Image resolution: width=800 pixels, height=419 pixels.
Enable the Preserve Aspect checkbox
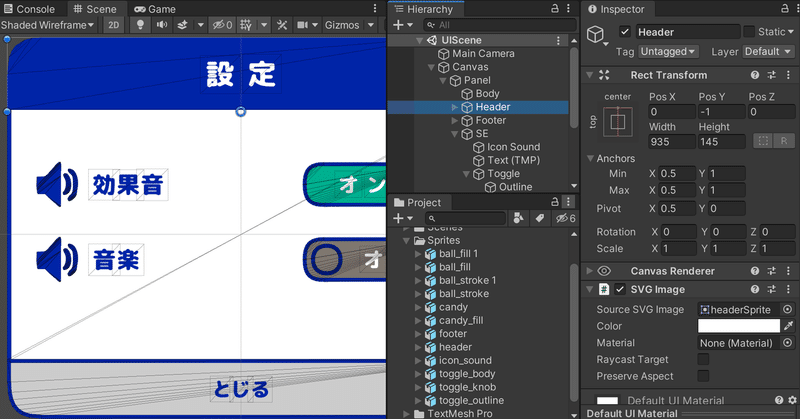tap(704, 376)
